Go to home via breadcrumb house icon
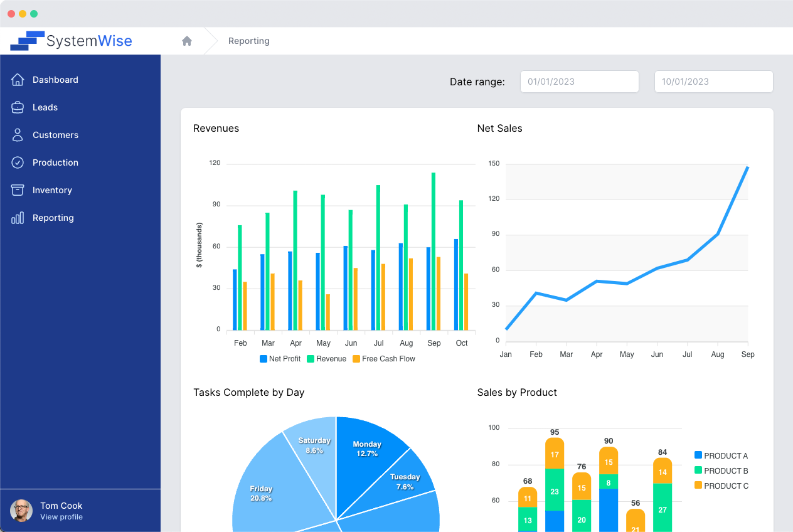Viewport: 793px width, 532px height. 187,41
